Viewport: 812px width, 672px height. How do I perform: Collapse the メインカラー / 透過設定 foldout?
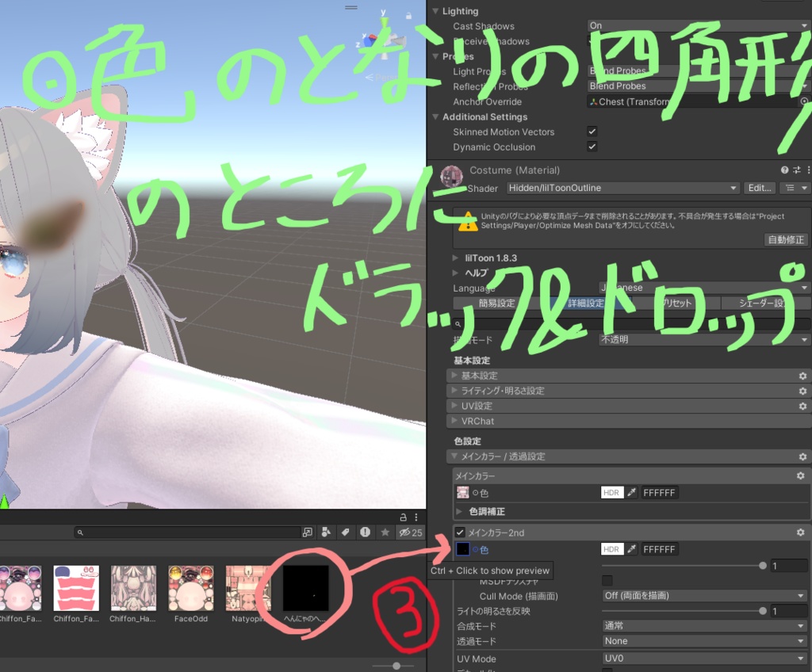coord(454,456)
